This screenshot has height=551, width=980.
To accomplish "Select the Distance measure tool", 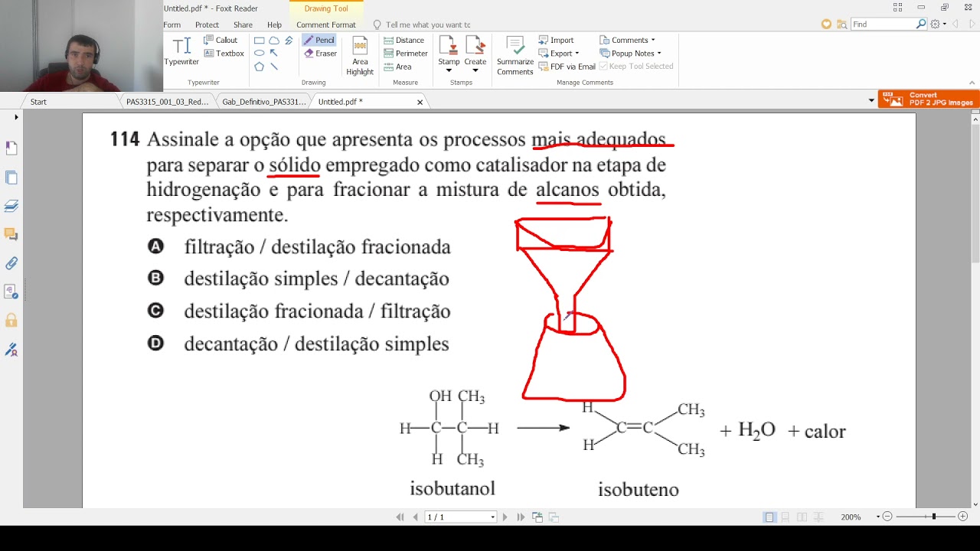I will (x=404, y=39).
